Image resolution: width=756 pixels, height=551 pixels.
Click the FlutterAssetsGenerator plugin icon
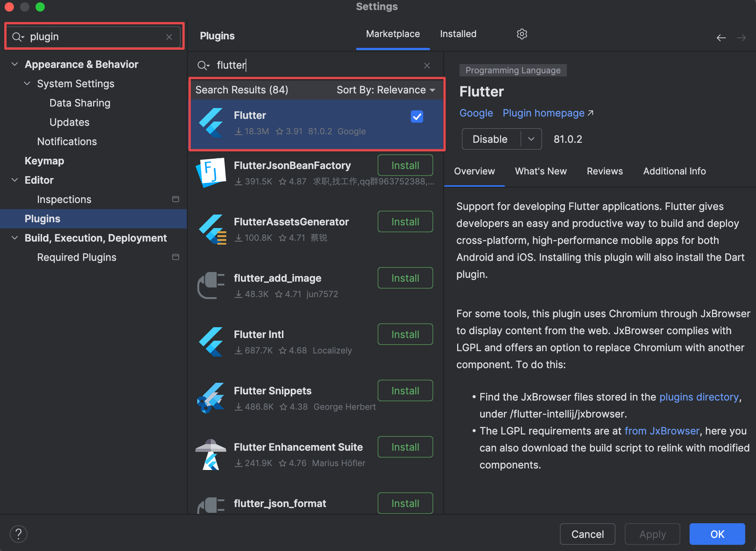click(x=212, y=229)
